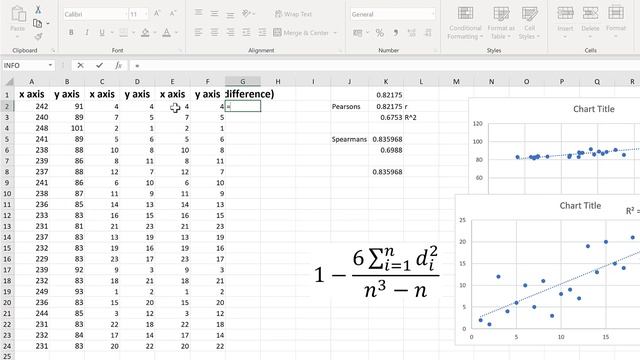Toggle Bold formatting

71,32
